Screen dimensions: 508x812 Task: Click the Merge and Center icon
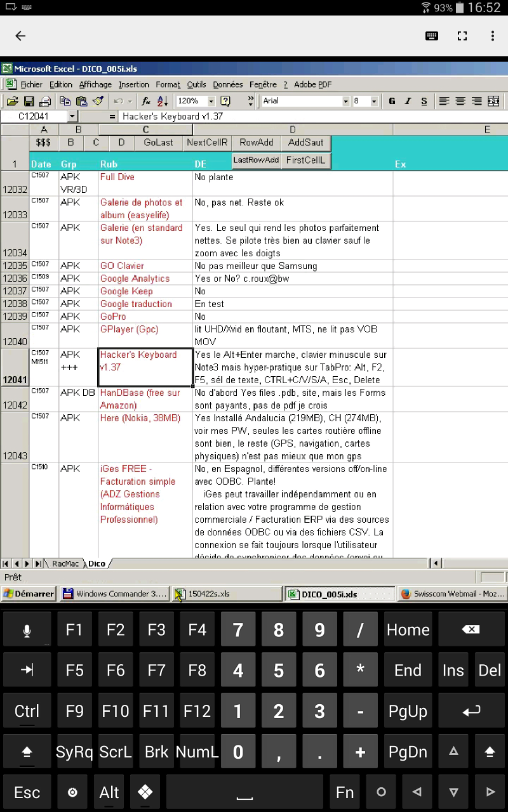click(x=493, y=101)
